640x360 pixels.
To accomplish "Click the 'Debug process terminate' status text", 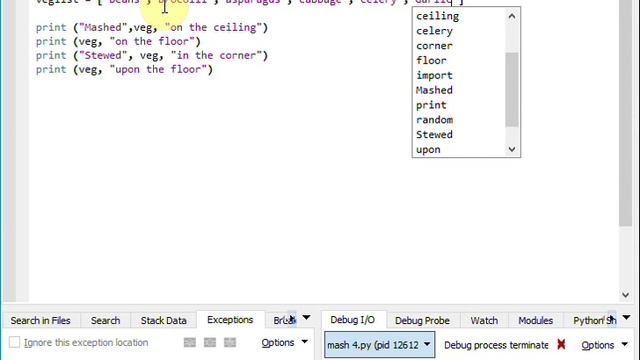I will coord(496,345).
